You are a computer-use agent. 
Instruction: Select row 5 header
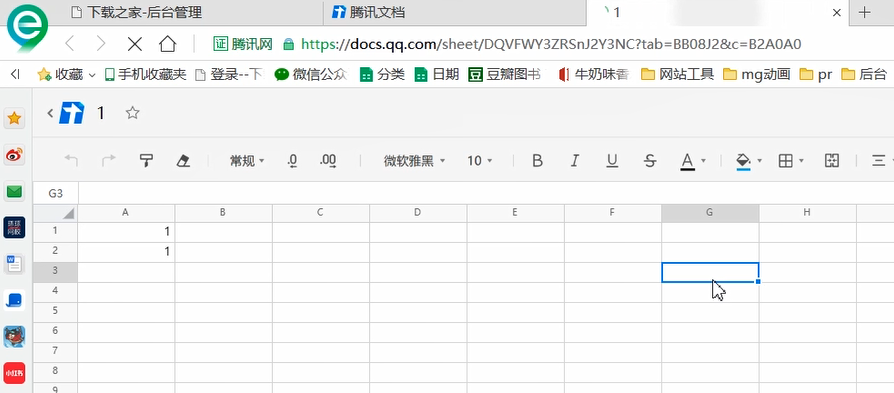(55, 311)
